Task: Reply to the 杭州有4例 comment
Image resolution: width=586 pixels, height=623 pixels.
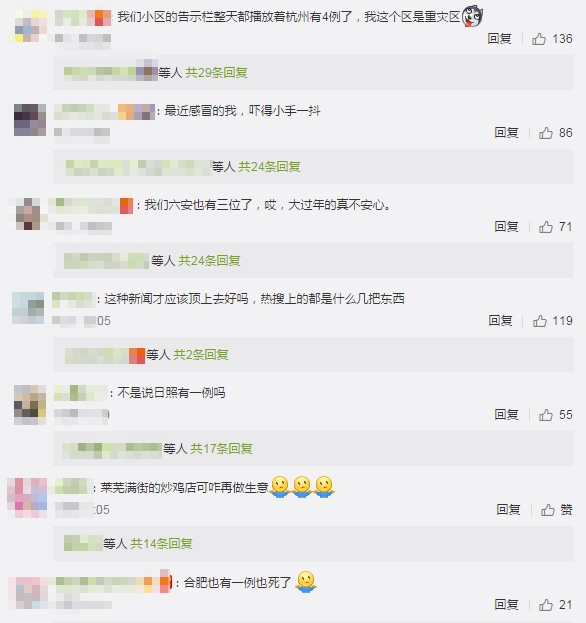Action: (499, 39)
